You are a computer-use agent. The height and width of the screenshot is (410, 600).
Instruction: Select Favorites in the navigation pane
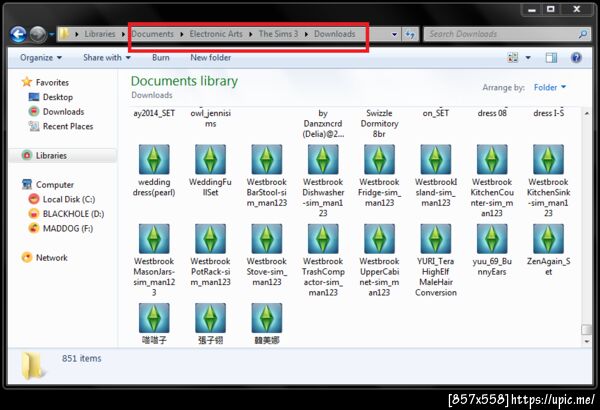pyautogui.click(x=52, y=82)
